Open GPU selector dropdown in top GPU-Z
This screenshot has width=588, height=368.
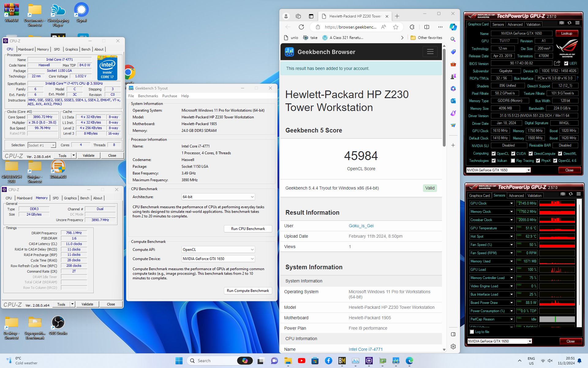pos(499,170)
